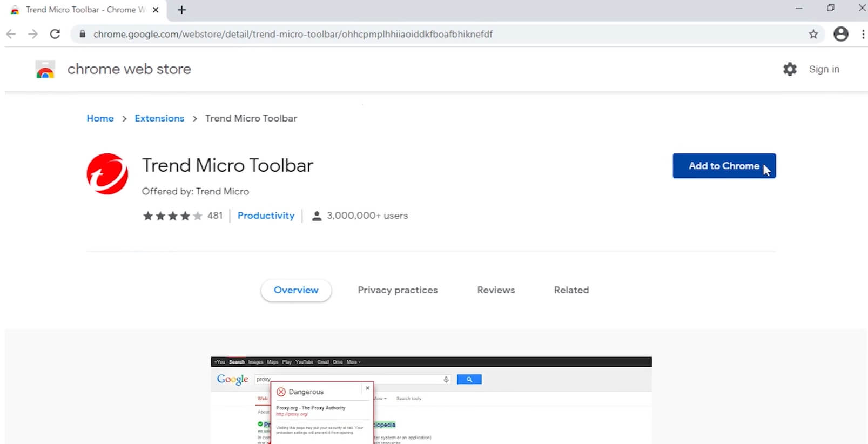This screenshot has width=868, height=444.
Task: Open a new tab with the plus button
Action: click(x=182, y=10)
